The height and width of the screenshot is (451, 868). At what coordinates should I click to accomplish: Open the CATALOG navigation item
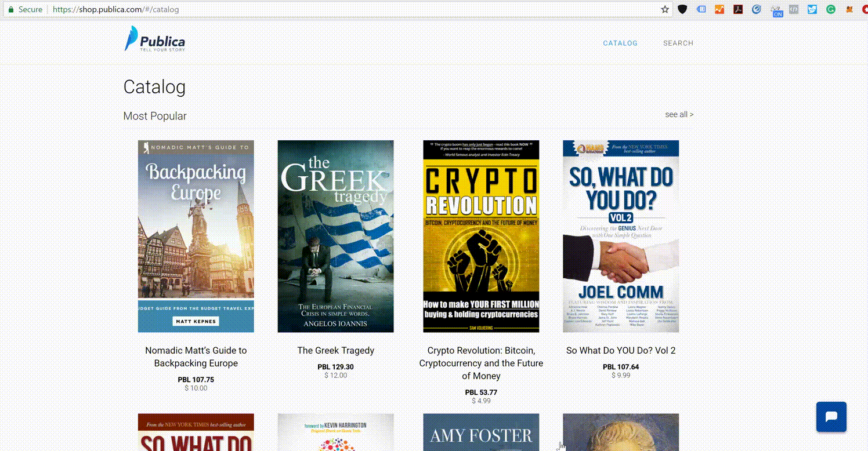(620, 43)
